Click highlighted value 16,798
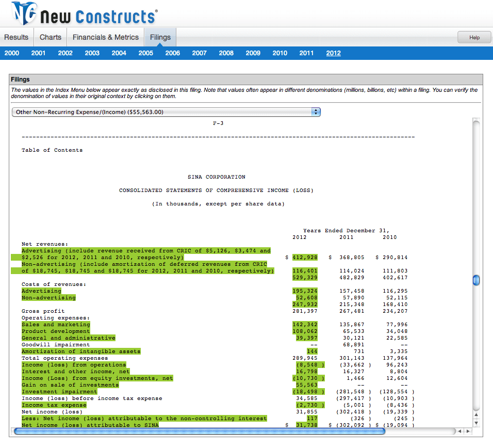 coord(306,372)
